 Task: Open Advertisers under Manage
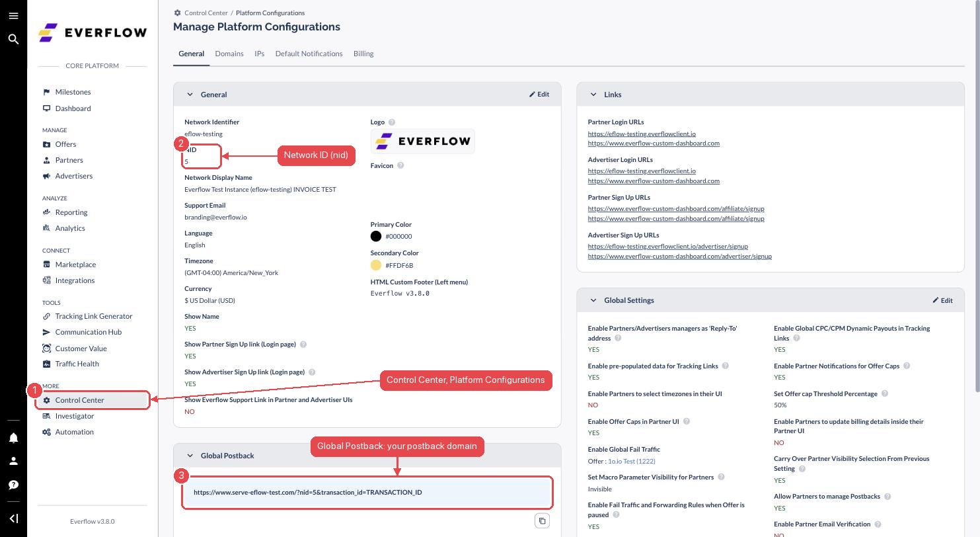tap(73, 176)
